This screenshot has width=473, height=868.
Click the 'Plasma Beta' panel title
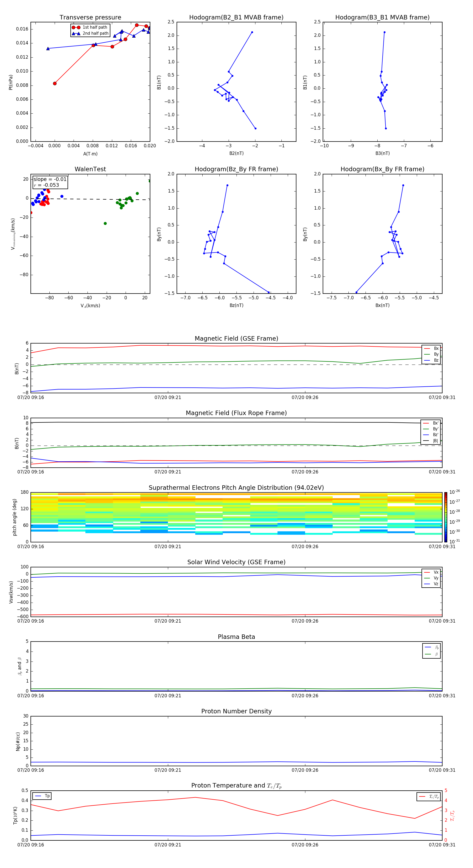click(236, 637)
